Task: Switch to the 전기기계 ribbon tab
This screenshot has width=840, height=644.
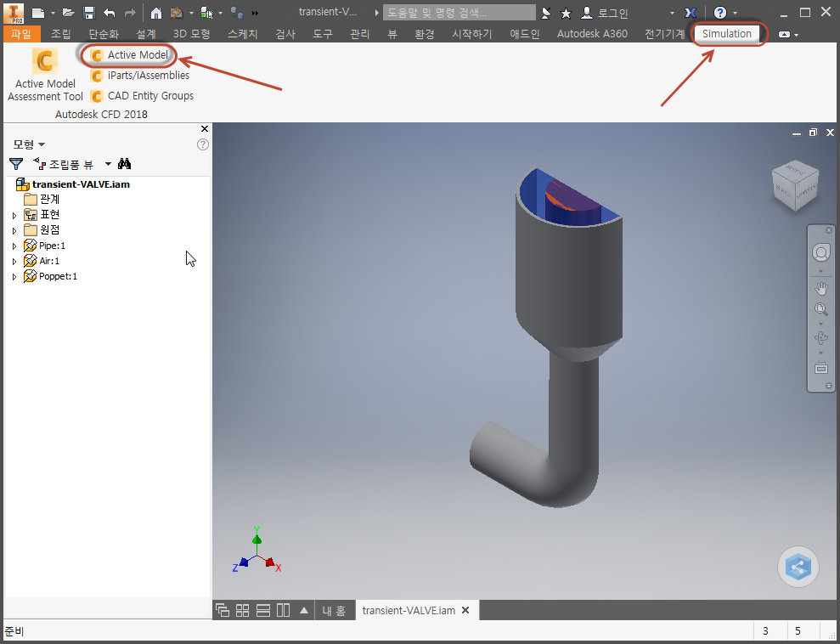Action: (x=665, y=34)
